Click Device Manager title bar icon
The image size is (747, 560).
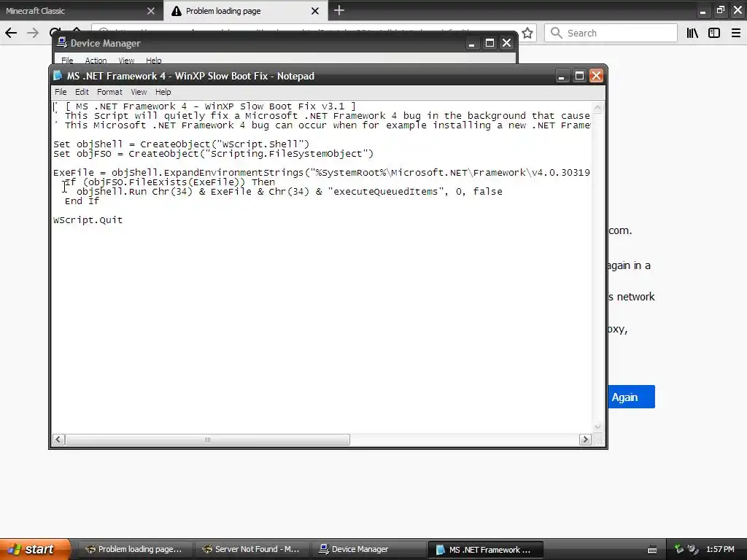(x=61, y=43)
